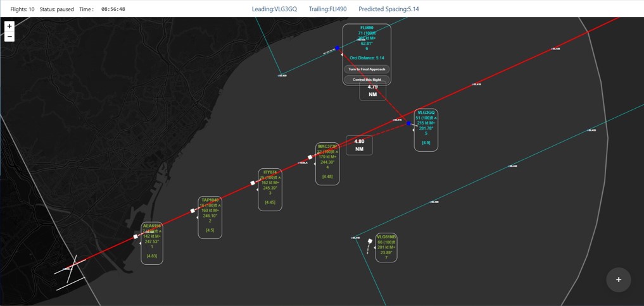Click the white TAP1040 aircraft square marker
The height and width of the screenshot is (306, 644).
point(193,211)
